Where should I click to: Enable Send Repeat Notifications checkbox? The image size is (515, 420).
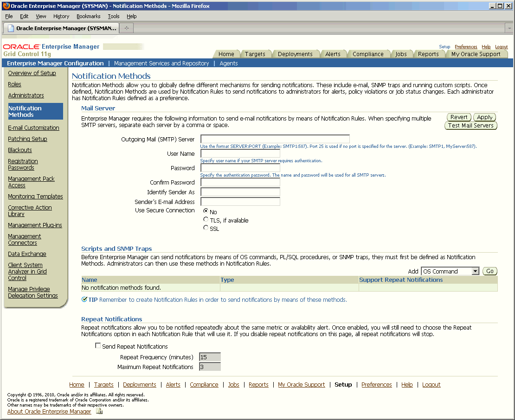tap(97, 345)
